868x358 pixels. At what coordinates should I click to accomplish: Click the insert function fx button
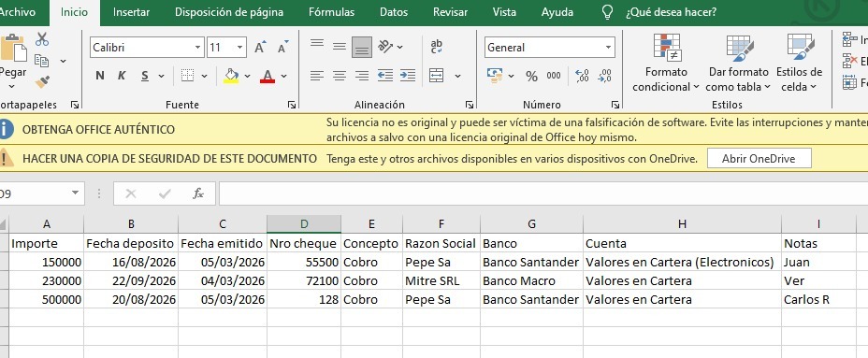[198, 193]
